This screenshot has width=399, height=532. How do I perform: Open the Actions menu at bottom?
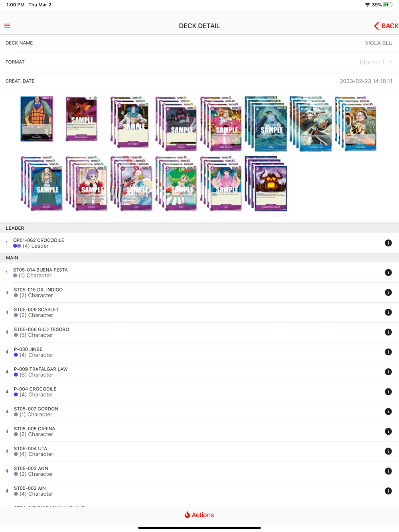[199, 515]
